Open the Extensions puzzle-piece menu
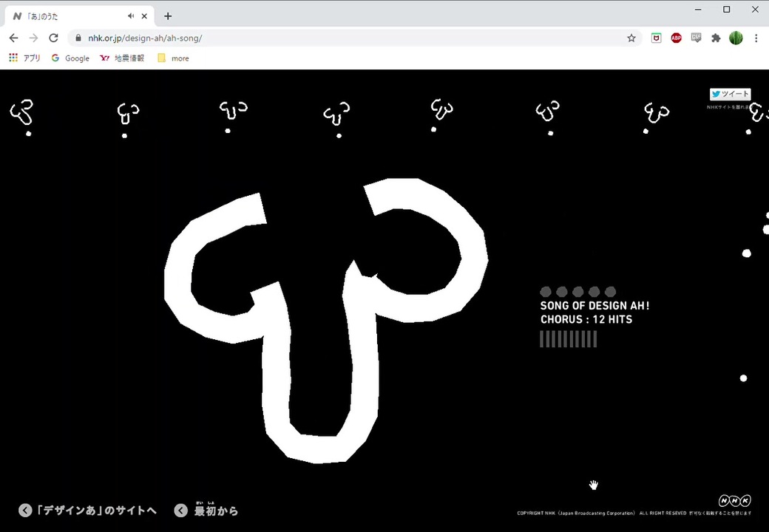The width and height of the screenshot is (769, 532). point(716,38)
